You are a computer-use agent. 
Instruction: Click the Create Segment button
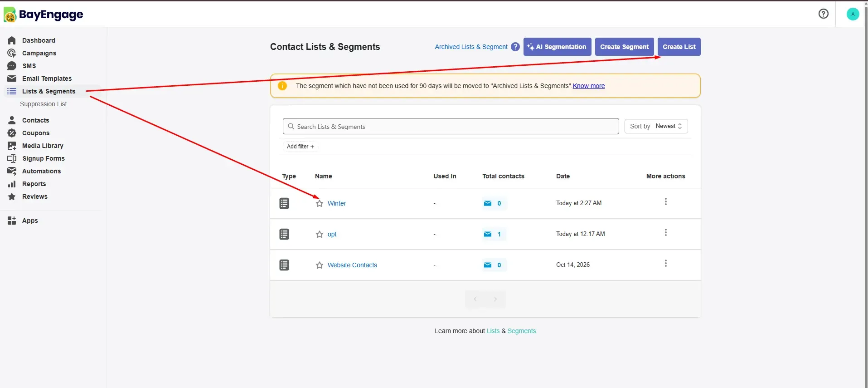click(624, 47)
